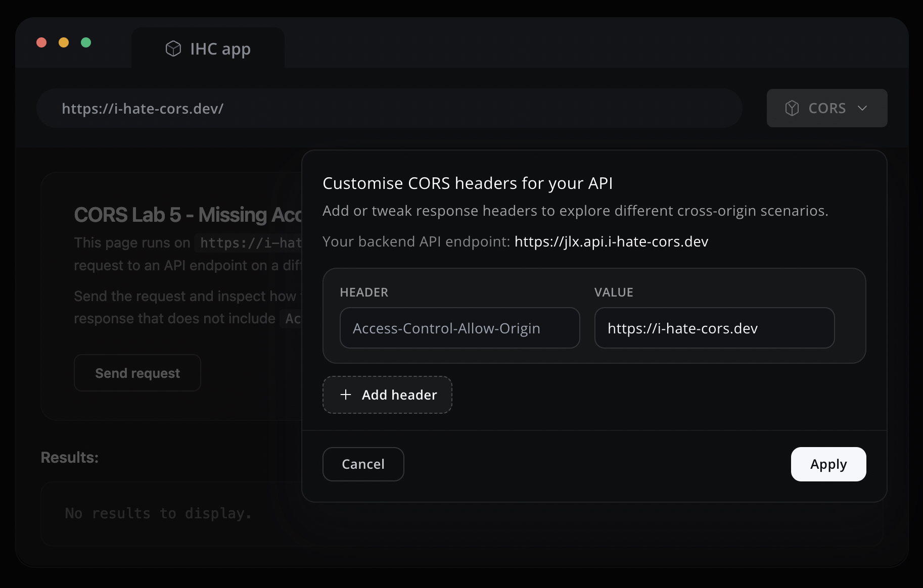Click the 'Customise CORS headers' dialog title

(468, 183)
